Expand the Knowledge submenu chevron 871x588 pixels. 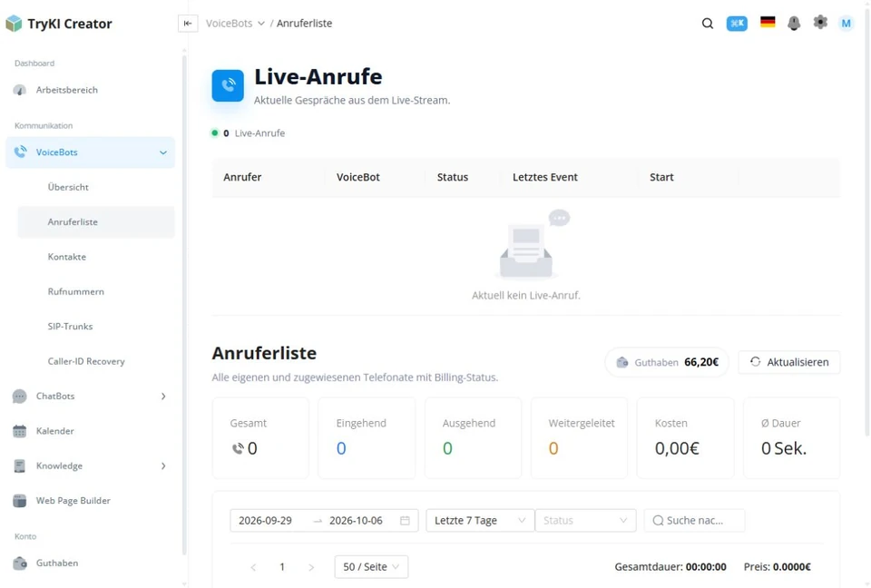[163, 465]
